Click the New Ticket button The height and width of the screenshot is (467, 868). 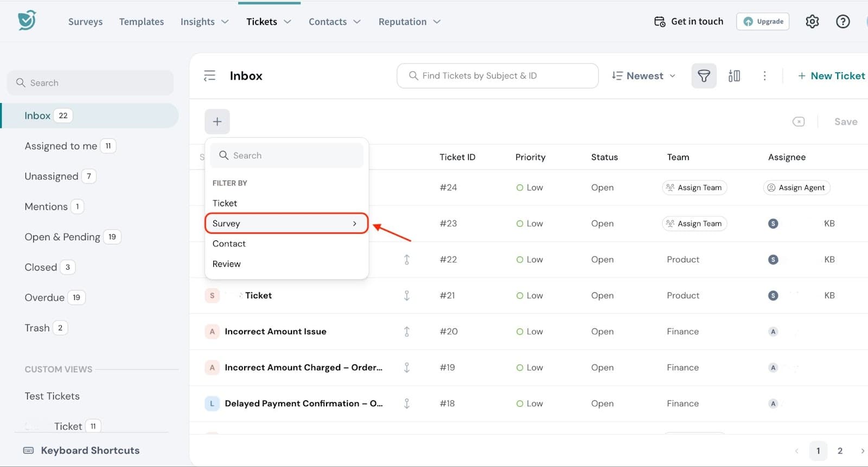[831, 76]
